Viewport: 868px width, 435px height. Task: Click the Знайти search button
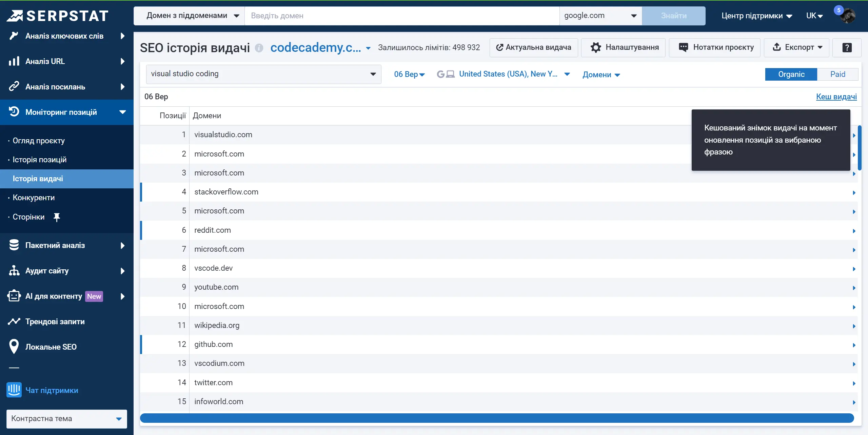(x=674, y=16)
